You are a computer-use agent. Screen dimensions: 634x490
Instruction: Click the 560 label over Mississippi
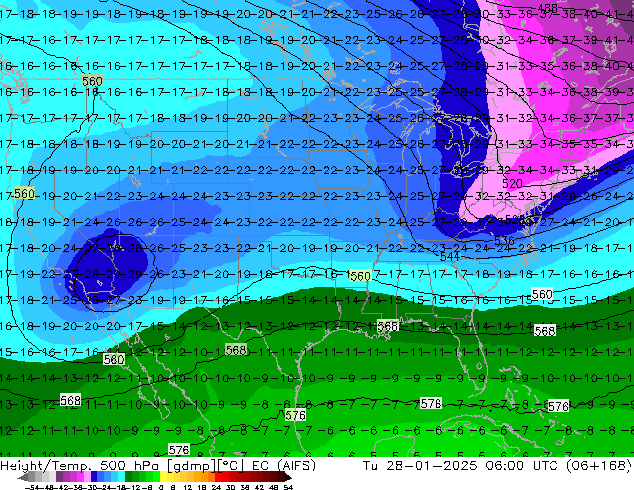[360, 276]
